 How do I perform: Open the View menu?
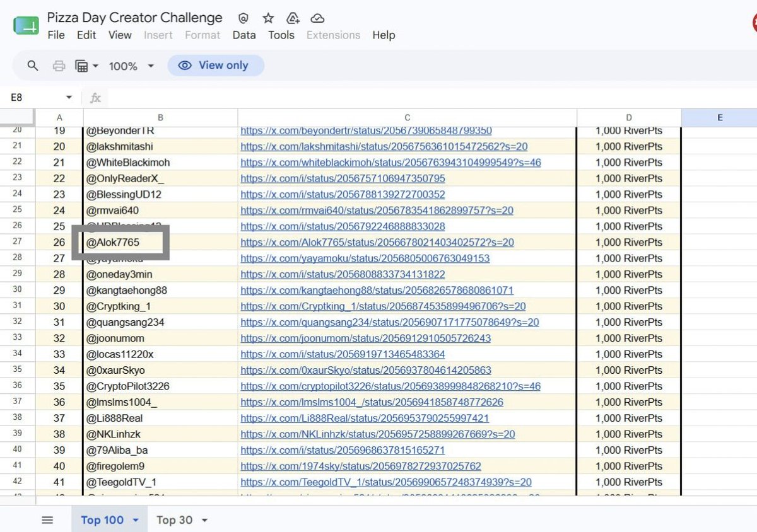(120, 35)
